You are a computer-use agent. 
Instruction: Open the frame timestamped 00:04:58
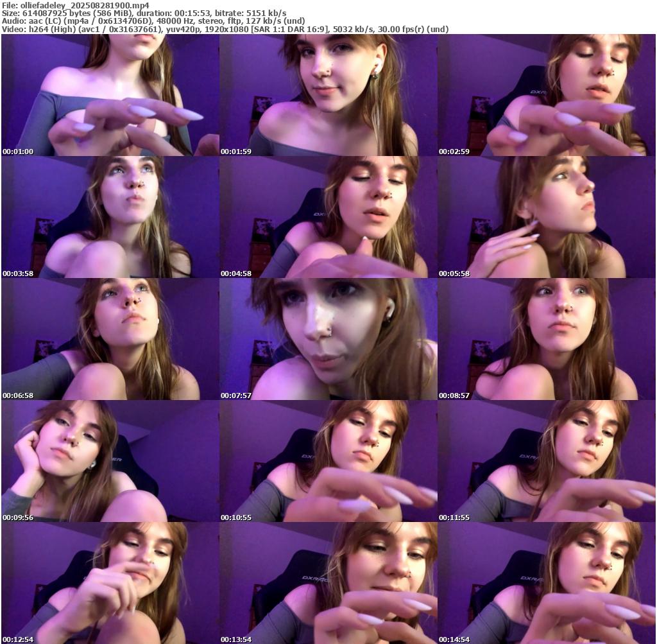[328, 217]
